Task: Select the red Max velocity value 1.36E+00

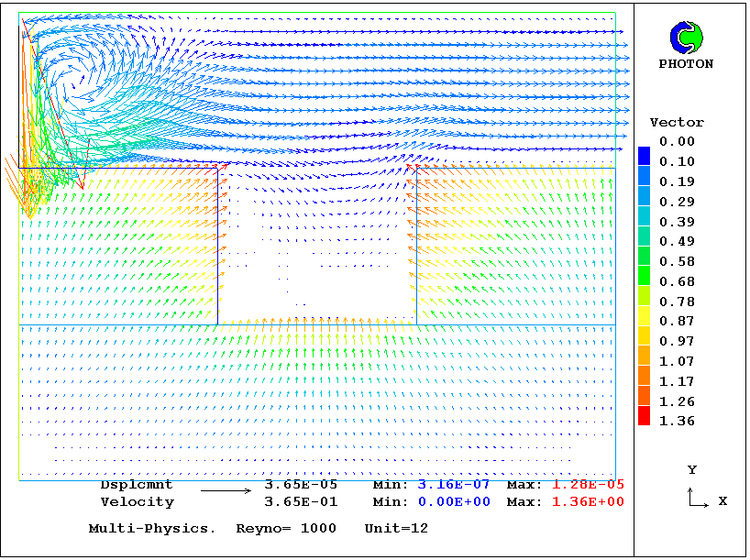Action: (x=588, y=502)
